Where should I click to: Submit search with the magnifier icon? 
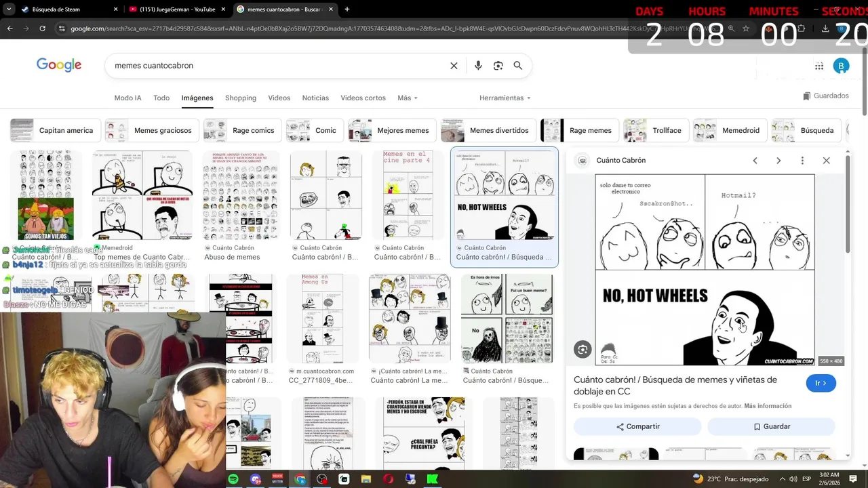tap(517, 66)
